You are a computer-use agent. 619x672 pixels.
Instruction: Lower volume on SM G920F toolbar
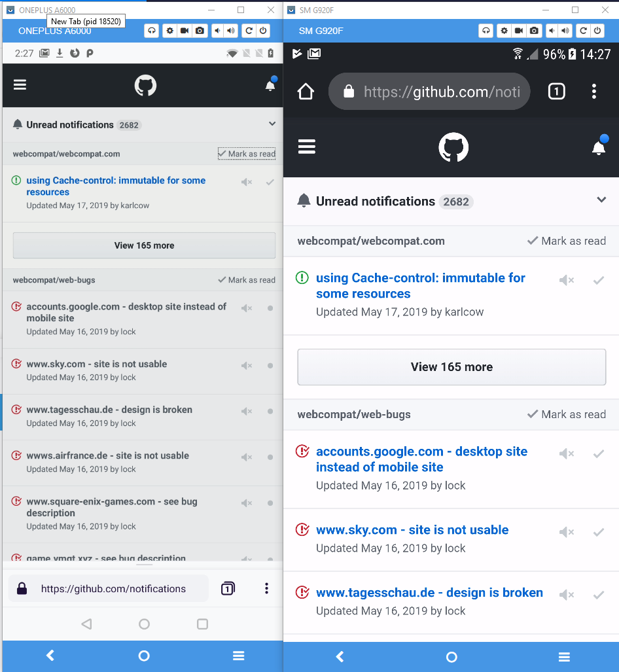click(552, 31)
